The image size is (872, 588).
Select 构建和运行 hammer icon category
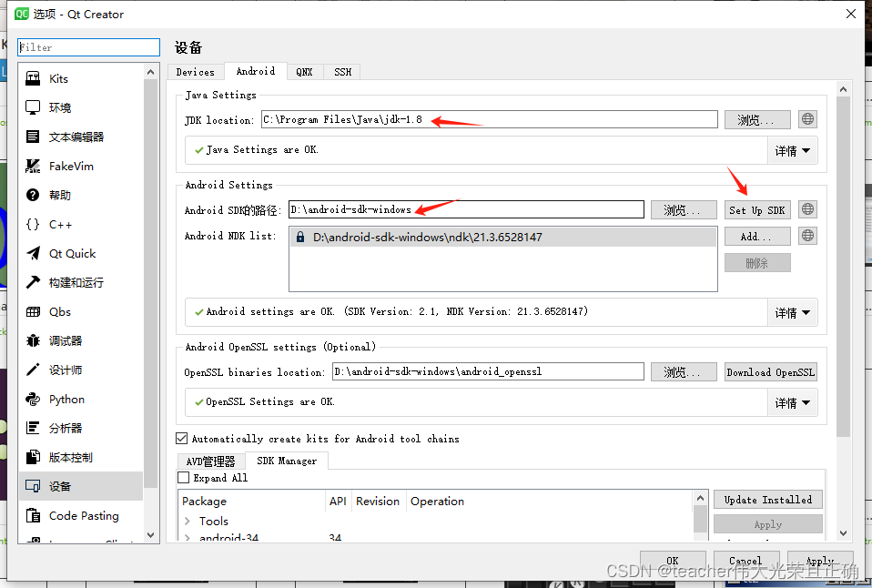click(33, 282)
